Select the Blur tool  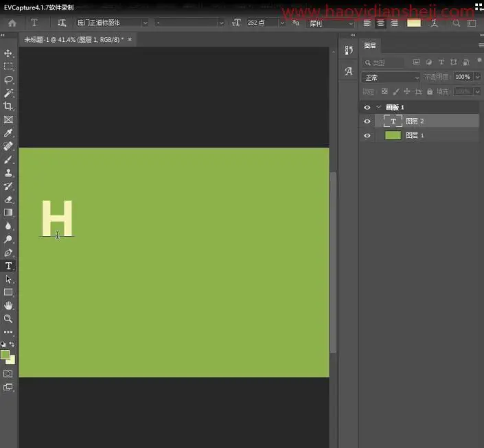(8, 226)
